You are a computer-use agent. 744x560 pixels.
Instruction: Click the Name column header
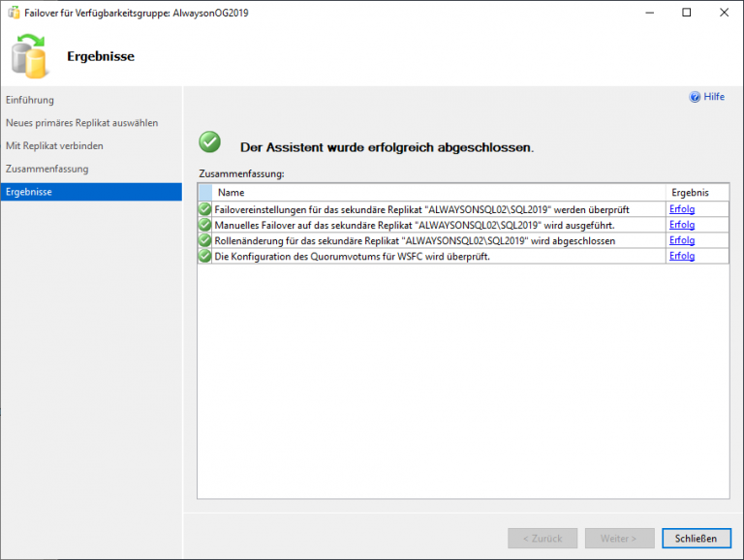point(439,193)
